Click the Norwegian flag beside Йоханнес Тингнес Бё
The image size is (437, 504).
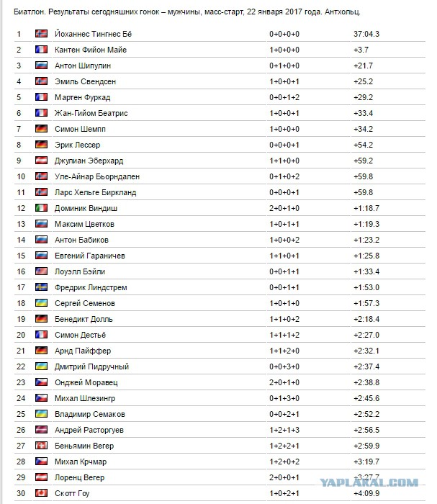click(41, 33)
